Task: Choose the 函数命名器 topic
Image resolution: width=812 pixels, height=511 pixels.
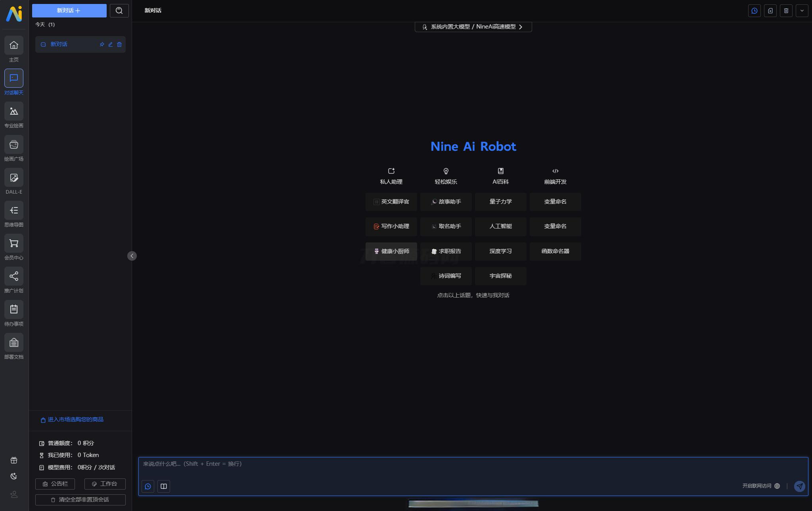Action: [555, 252]
